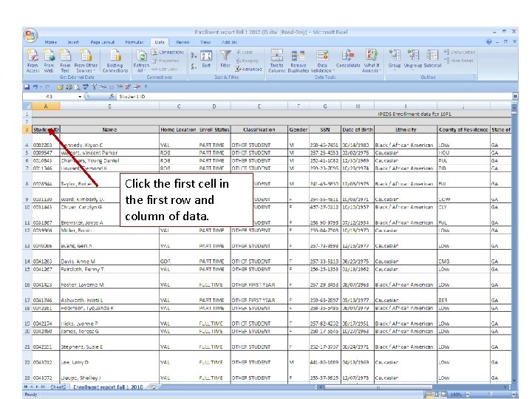The width and height of the screenshot is (532, 399).
Task: Click the Consolidate tool
Action: (x=348, y=59)
